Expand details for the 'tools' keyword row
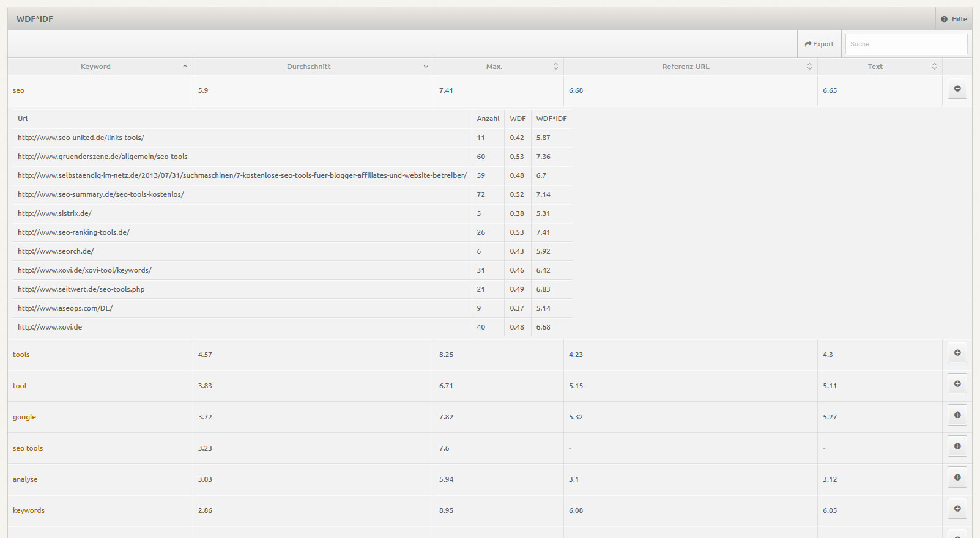The height and width of the screenshot is (538, 980). pos(957,353)
